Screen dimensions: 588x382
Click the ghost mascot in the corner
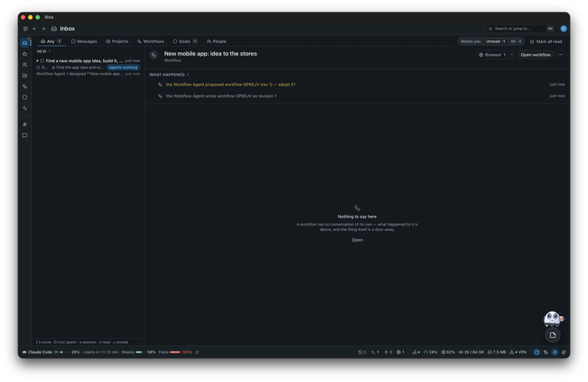click(553, 319)
